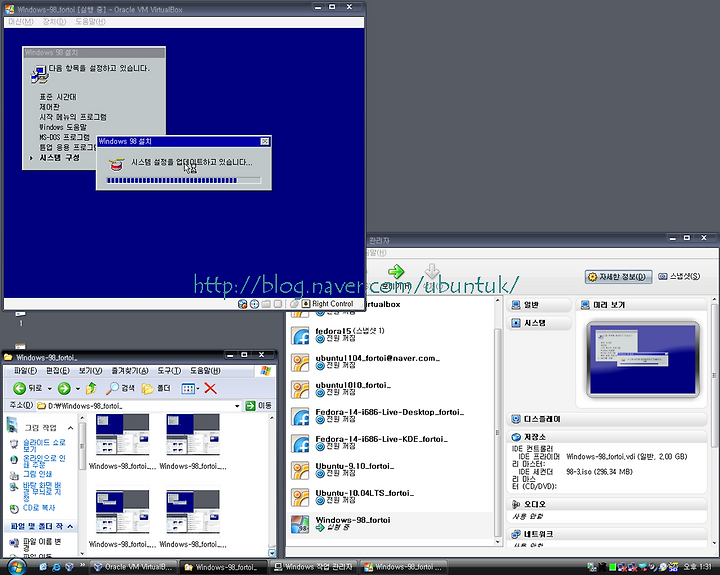Select the ubuntu1010_fortoi_ virtual machine
This screenshot has height=575, width=720.
point(390,389)
